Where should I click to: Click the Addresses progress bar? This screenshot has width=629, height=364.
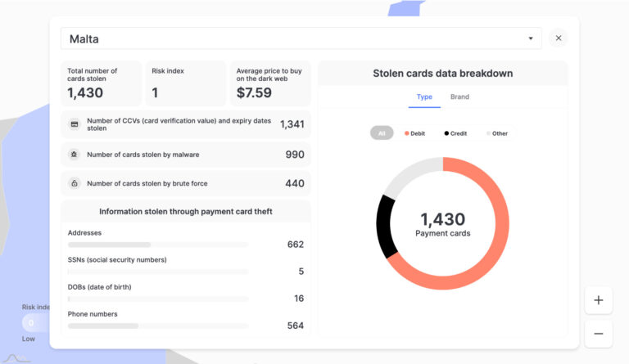pos(158,245)
